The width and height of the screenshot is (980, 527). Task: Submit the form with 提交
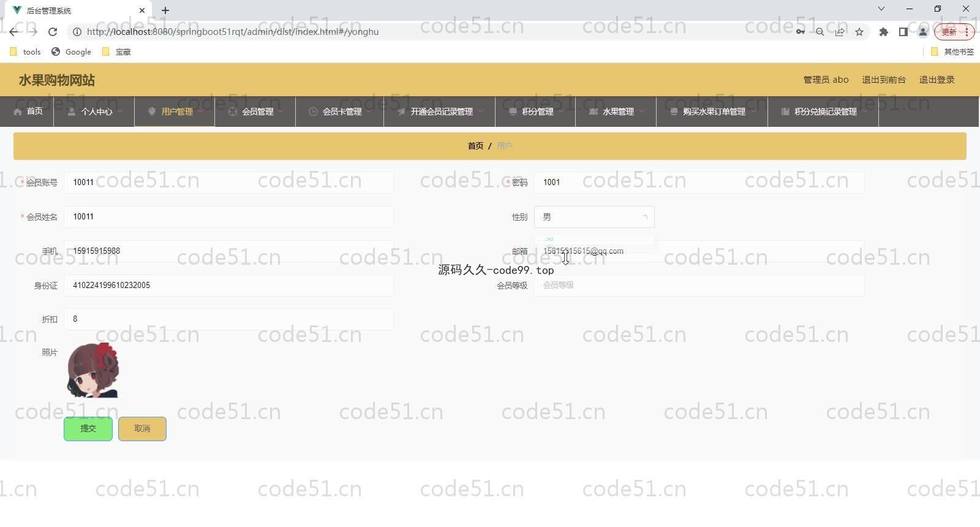tap(88, 429)
